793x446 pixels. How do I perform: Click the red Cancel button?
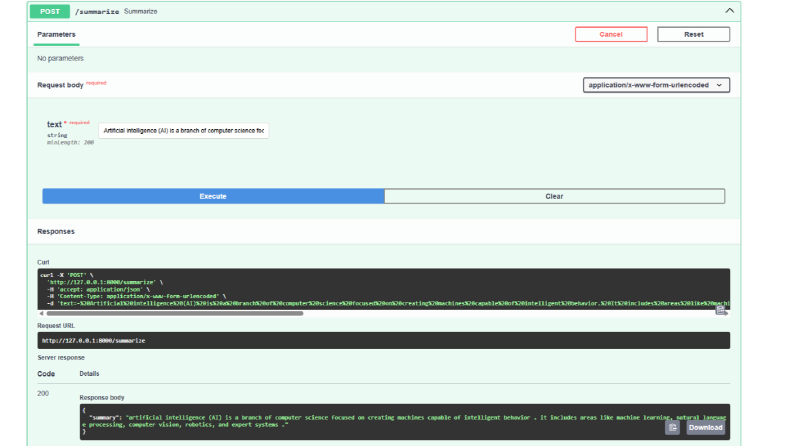(x=611, y=34)
